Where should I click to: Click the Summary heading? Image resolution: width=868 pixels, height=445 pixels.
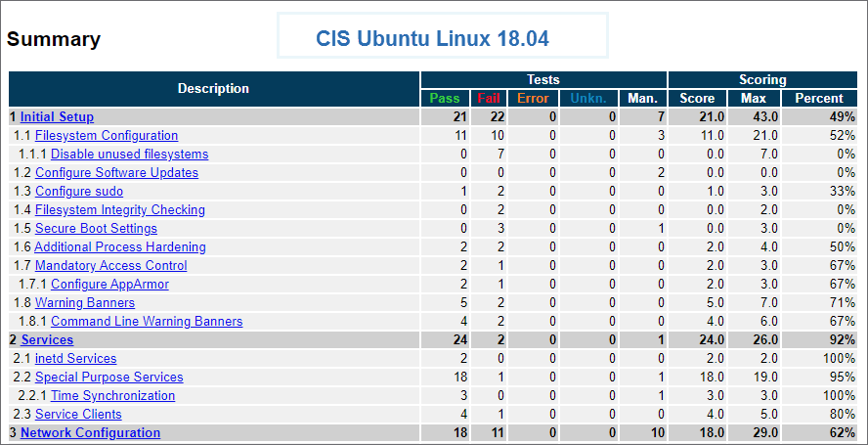[54, 39]
